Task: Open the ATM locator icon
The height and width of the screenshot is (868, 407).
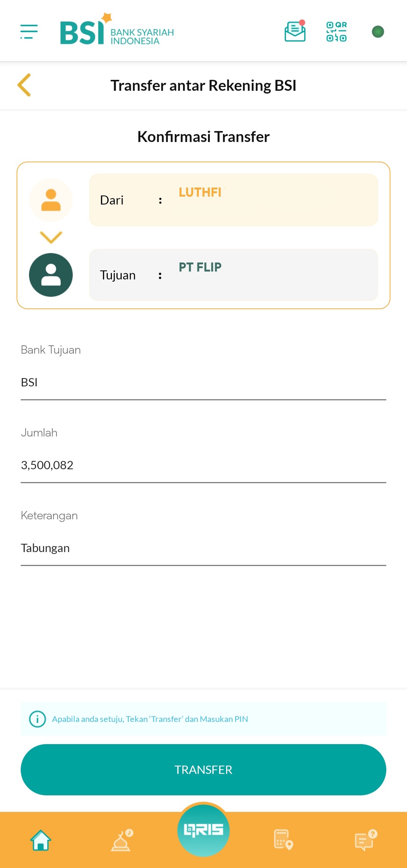Action: 283,840
